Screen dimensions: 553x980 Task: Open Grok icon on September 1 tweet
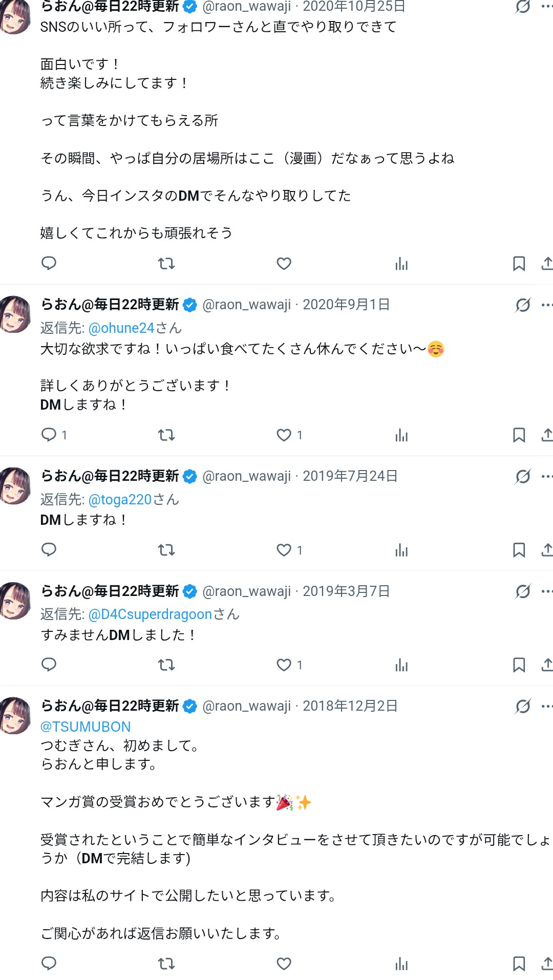pyautogui.click(x=523, y=305)
